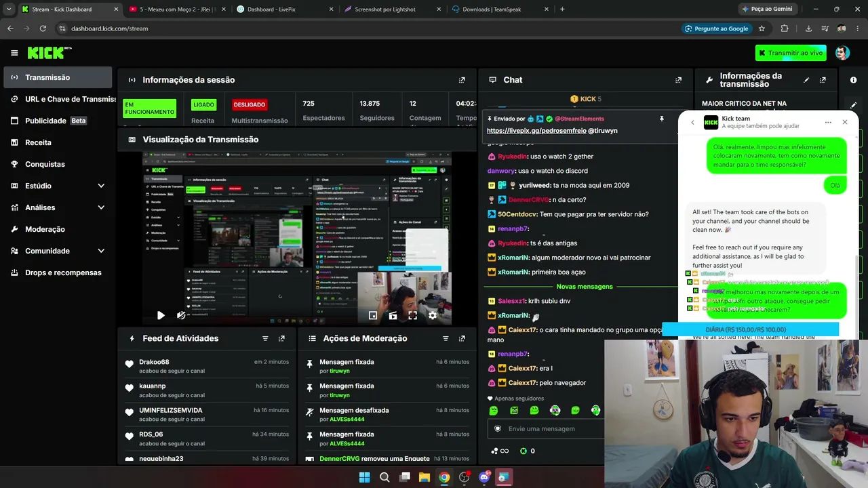Switch to the Dashboard - LivePix tab

click(x=285, y=9)
